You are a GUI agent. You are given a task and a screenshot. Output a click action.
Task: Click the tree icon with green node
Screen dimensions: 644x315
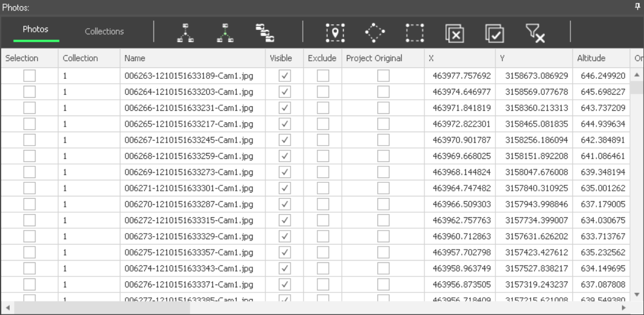(225, 33)
